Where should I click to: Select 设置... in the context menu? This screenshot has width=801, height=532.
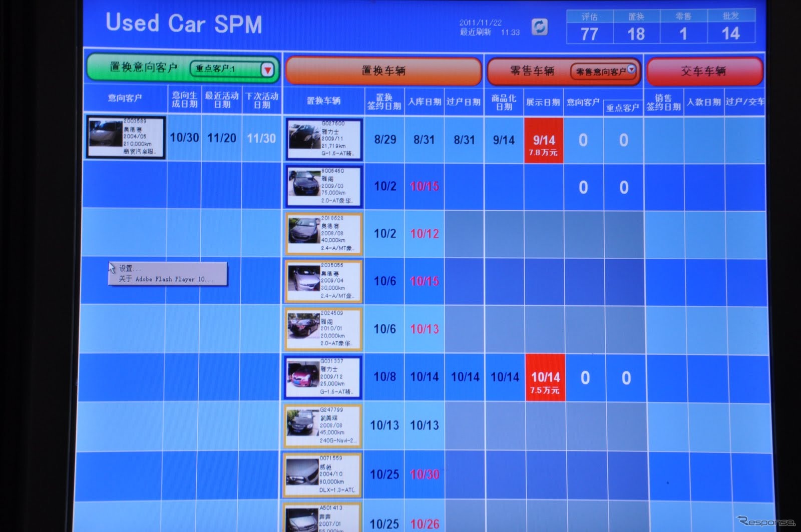point(130,268)
